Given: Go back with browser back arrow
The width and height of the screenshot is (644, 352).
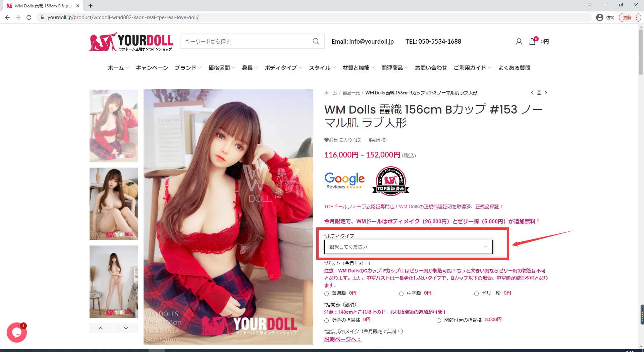Looking at the screenshot, I should point(7,17).
